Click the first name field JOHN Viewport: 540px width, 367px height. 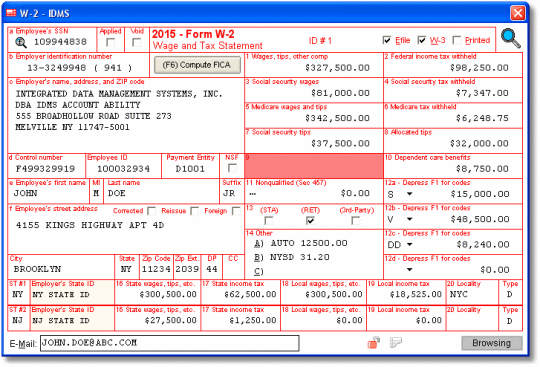tap(25, 193)
